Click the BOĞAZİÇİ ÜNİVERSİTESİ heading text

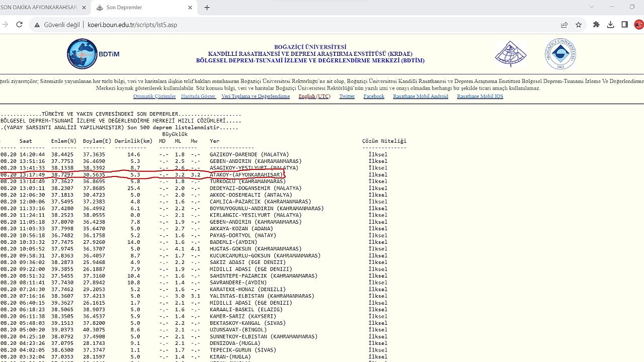coord(310,47)
